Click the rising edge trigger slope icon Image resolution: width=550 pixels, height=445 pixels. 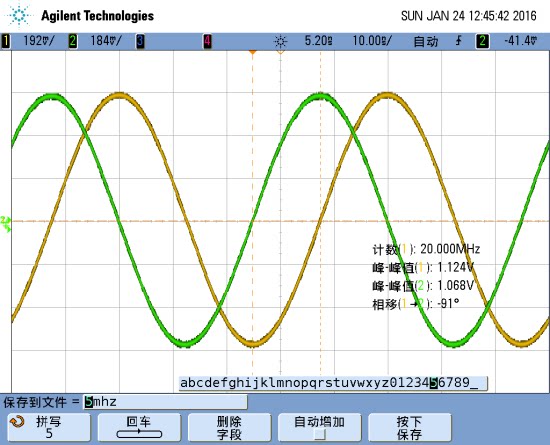pos(458,41)
